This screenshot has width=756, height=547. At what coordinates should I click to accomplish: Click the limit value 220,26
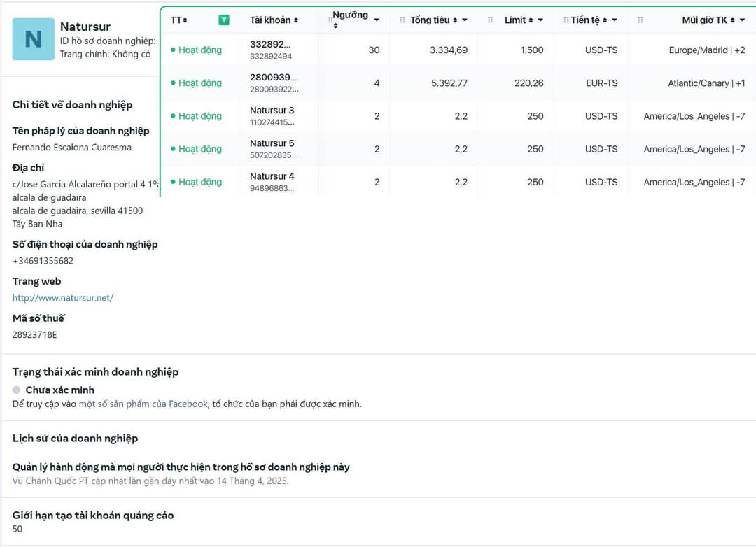529,83
